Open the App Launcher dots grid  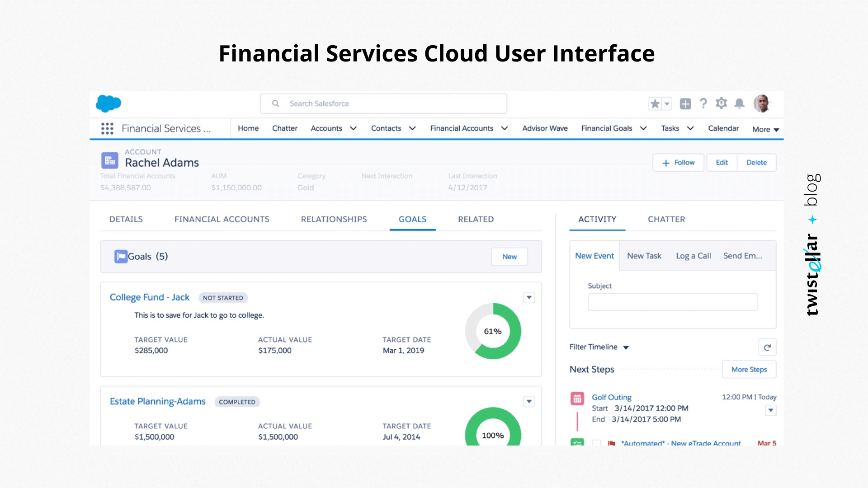click(107, 129)
